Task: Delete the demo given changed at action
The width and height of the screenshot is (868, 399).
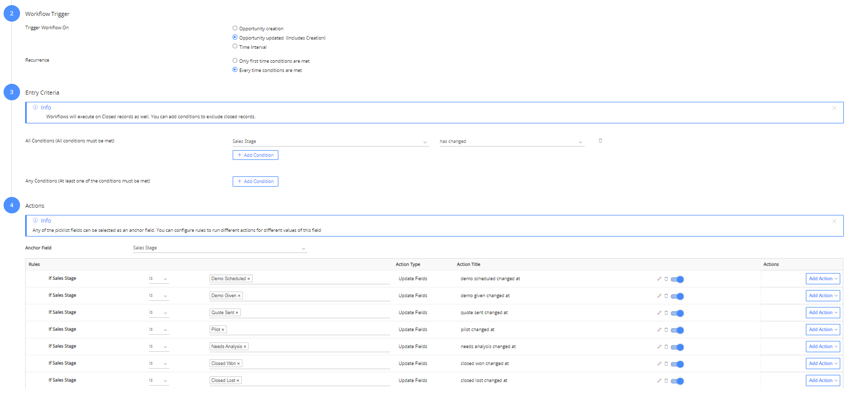Action: coord(666,296)
